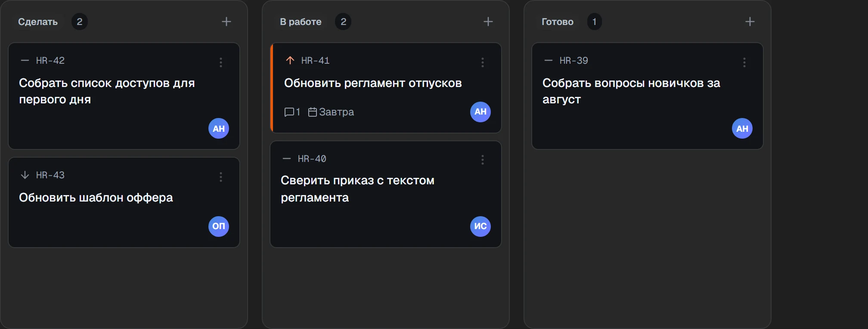868x329 pixels.
Task: Open the comments icon on HR-41
Action: coord(289,112)
